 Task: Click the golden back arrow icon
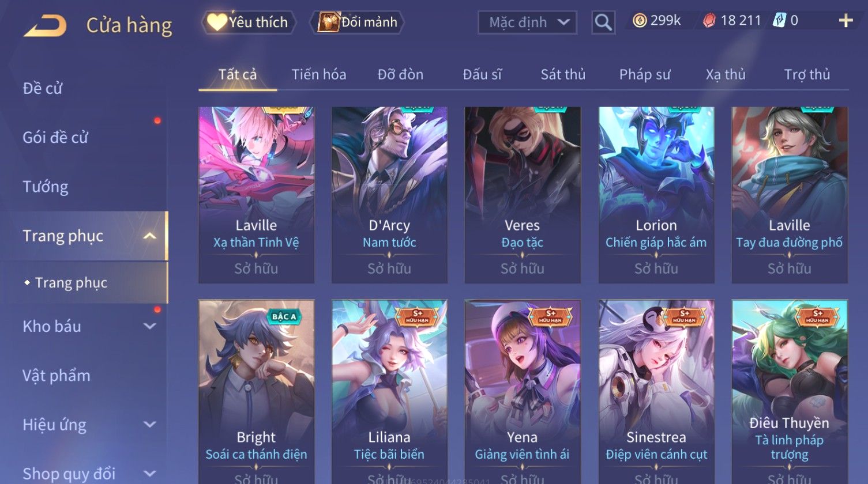click(x=45, y=26)
